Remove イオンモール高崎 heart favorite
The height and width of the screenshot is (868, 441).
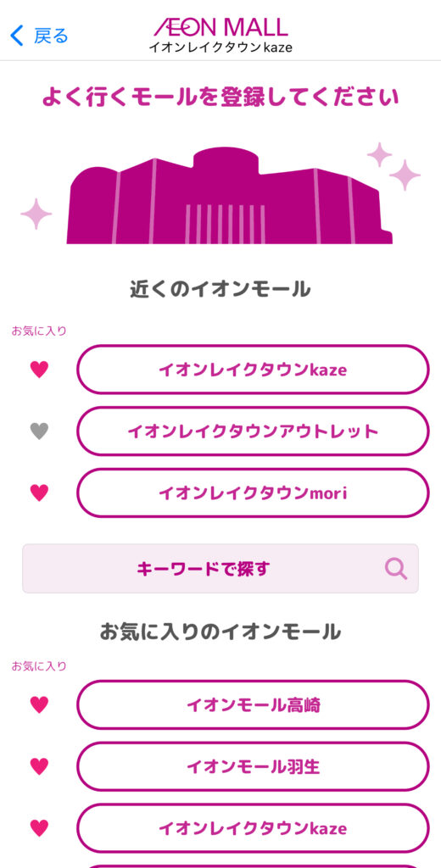click(39, 704)
